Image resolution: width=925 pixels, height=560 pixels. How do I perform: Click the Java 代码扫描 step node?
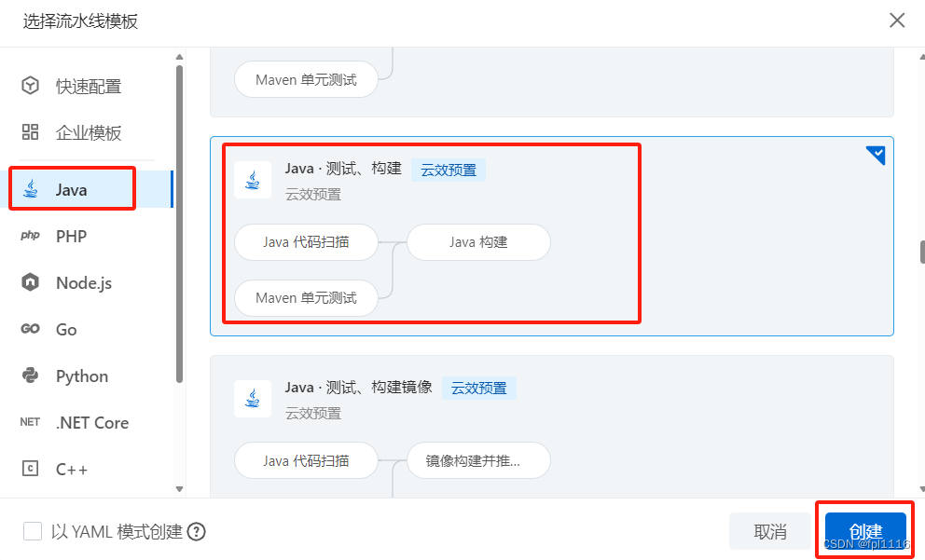[x=306, y=241]
